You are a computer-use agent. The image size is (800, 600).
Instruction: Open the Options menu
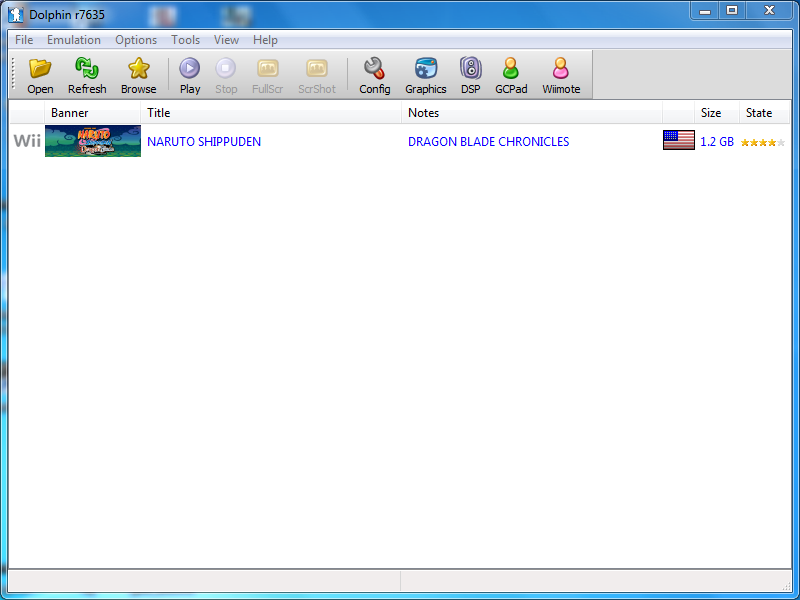(x=136, y=40)
